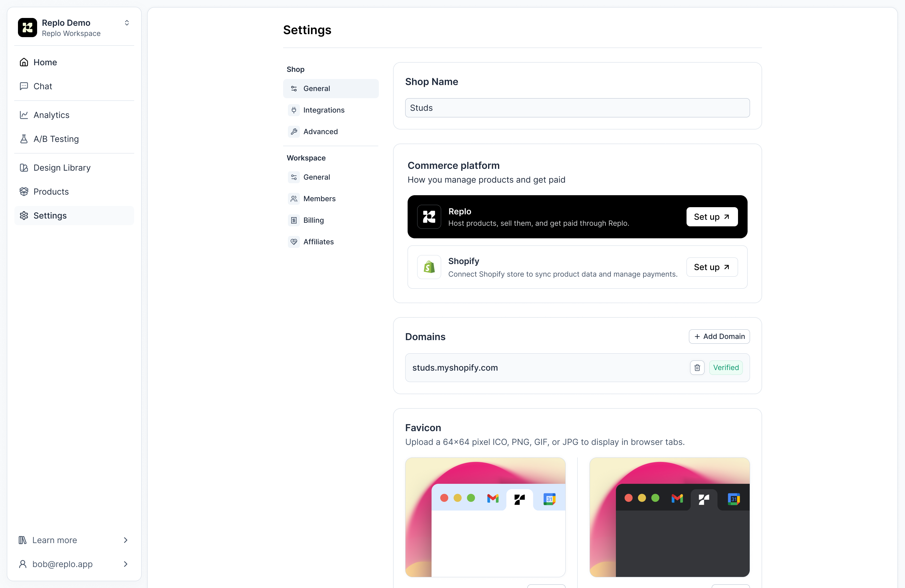Click the Products box icon in sidebar
This screenshot has height=588, width=905.
24,192
